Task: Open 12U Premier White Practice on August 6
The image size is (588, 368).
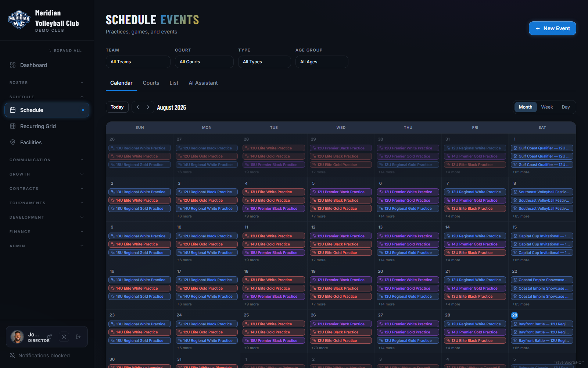Action: pos(408,192)
